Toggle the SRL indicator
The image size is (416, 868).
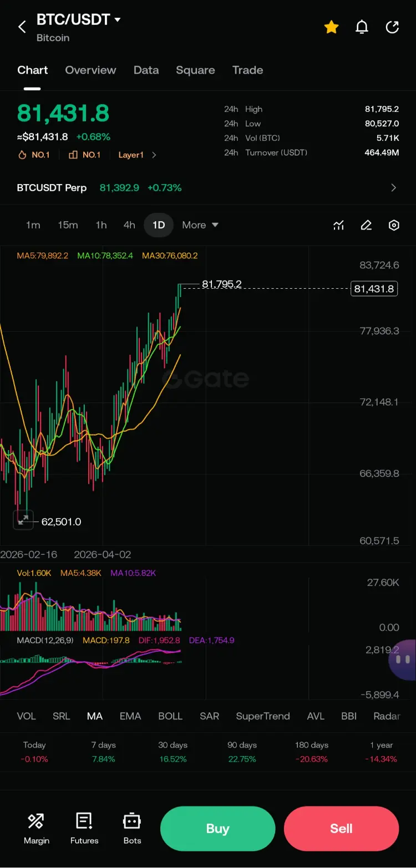[61, 716]
